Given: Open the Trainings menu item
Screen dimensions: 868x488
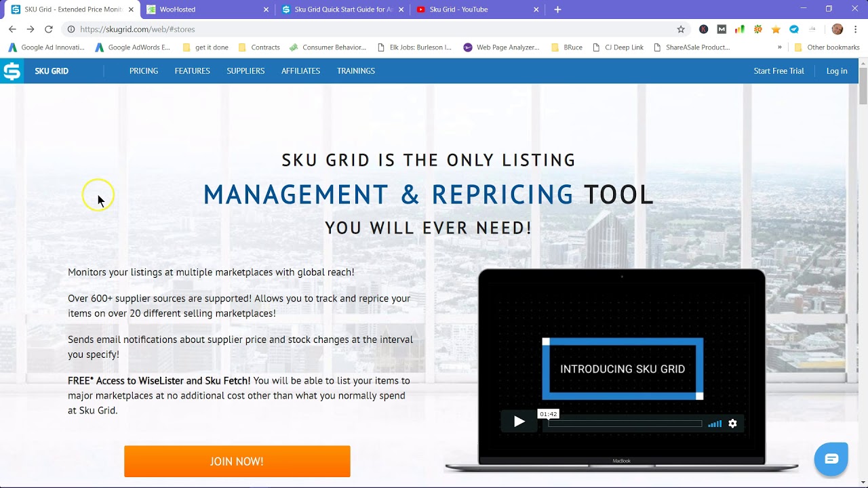Looking at the screenshot, I should [x=356, y=70].
